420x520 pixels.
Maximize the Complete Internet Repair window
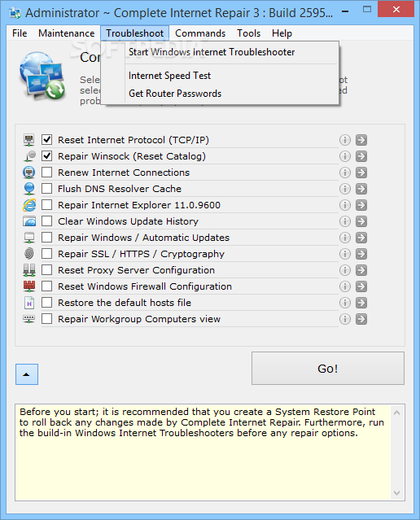366,10
